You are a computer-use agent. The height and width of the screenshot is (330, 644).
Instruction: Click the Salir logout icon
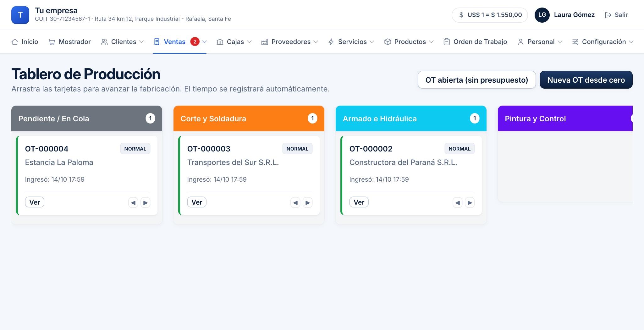coord(608,15)
